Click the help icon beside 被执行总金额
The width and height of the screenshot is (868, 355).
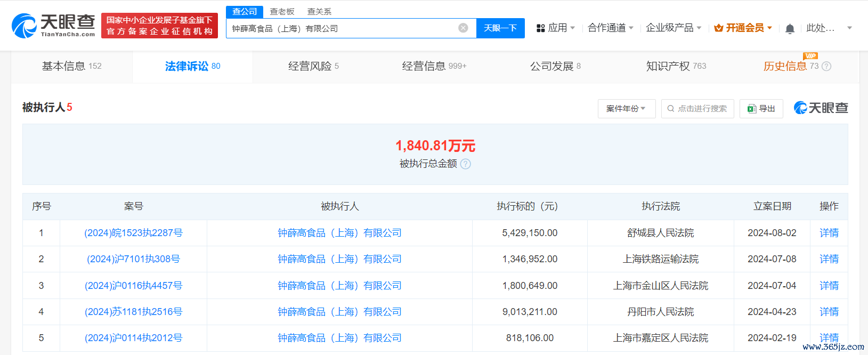pyautogui.click(x=466, y=164)
